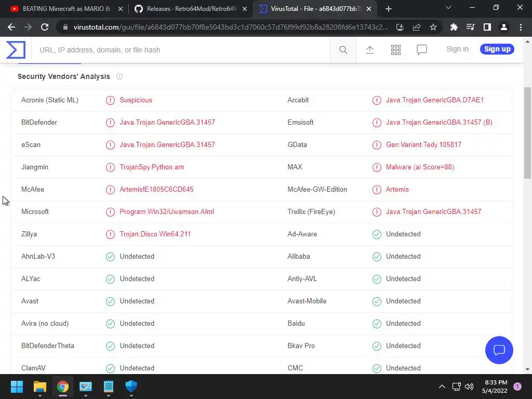Open the media control icon in Chrome toolbar
Screen dimensions: 532x399
click(x=470, y=27)
